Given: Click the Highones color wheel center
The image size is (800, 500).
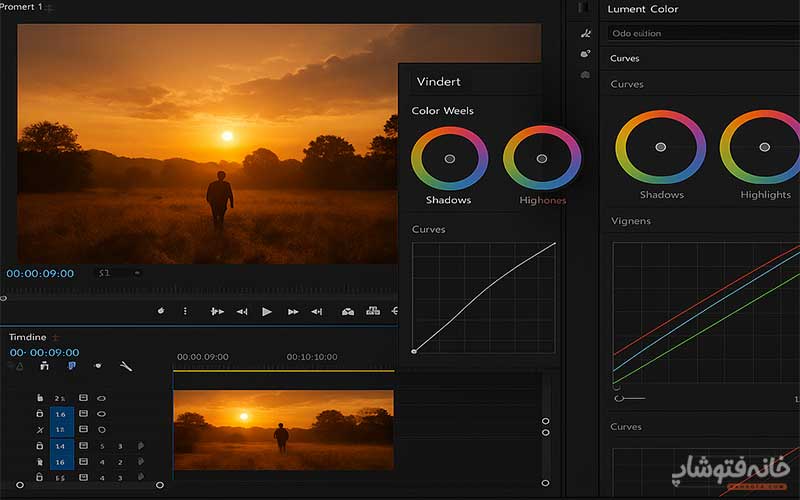Looking at the screenshot, I should pos(542,159).
